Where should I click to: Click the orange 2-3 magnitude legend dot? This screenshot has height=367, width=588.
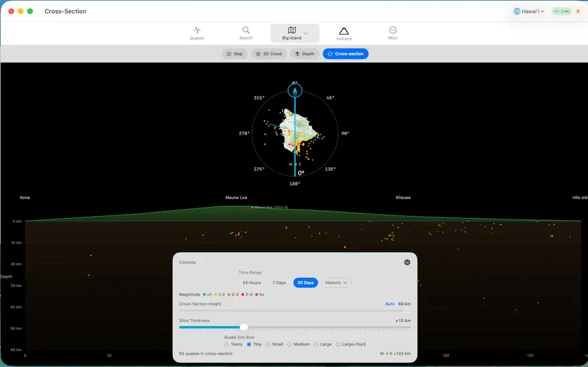pyautogui.click(x=229, y=295)
